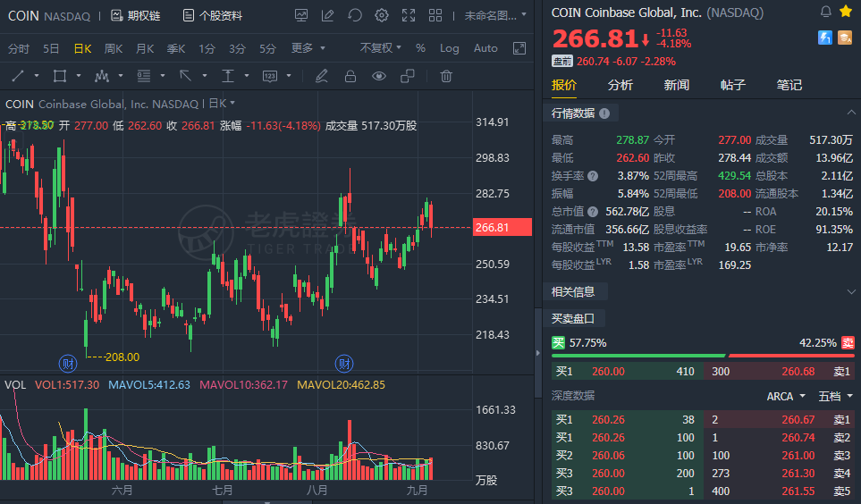This screenshot has height=504, width=861.
Task: Switch to 分时 intraday view
Action: point(19,48)
